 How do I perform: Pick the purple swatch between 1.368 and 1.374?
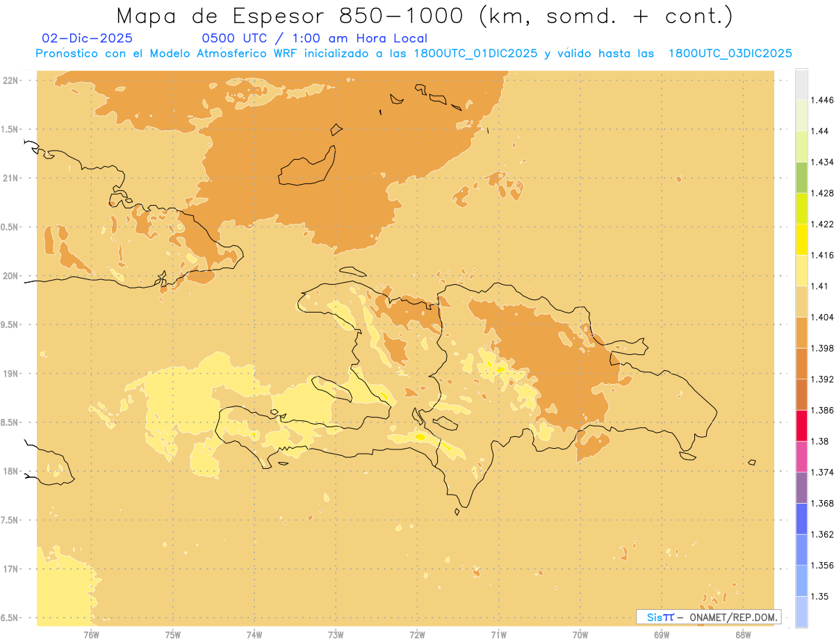pos(801,488)
